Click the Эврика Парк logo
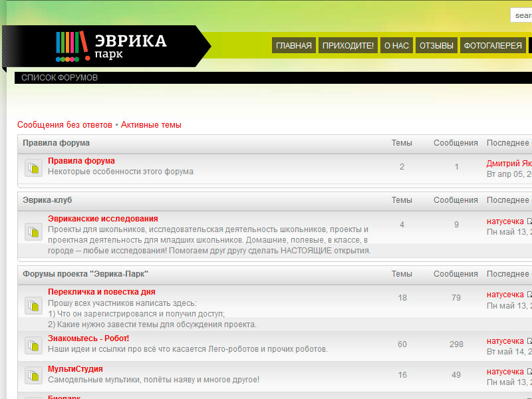This screenshot has height=399, width=532. 111,46
